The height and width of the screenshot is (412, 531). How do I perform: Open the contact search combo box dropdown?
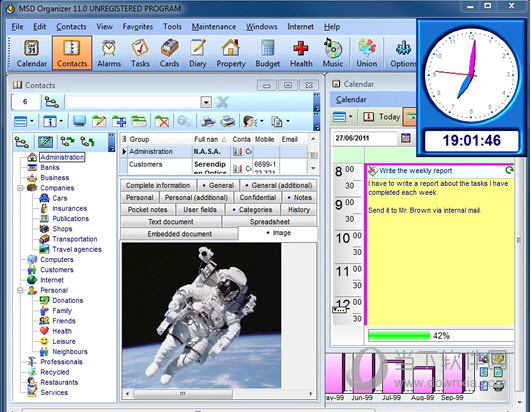click(x=206, y=102)
